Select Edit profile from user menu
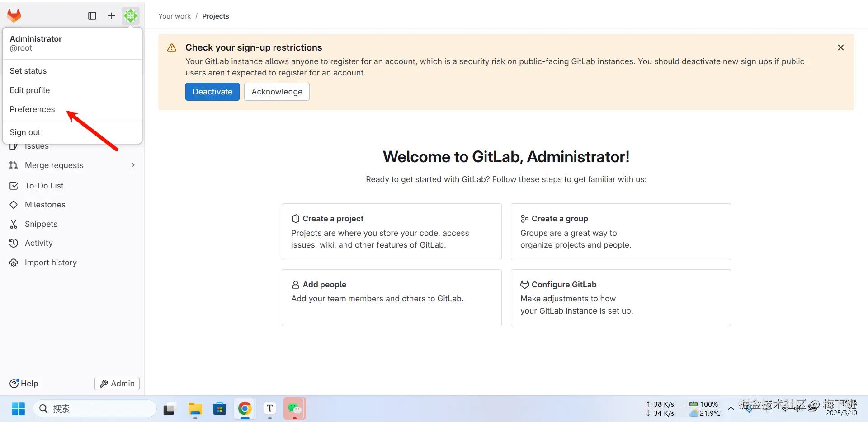The image size is (868, 422). pos(72,90)
